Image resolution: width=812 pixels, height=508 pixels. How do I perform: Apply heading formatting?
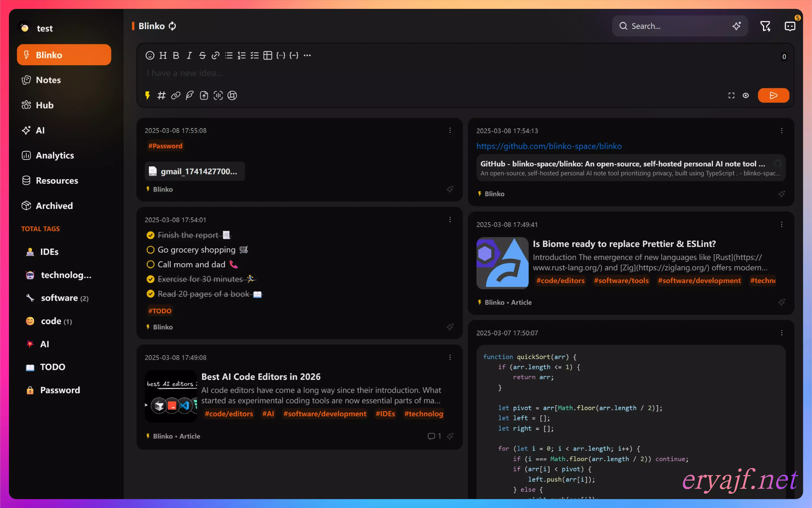163,55
